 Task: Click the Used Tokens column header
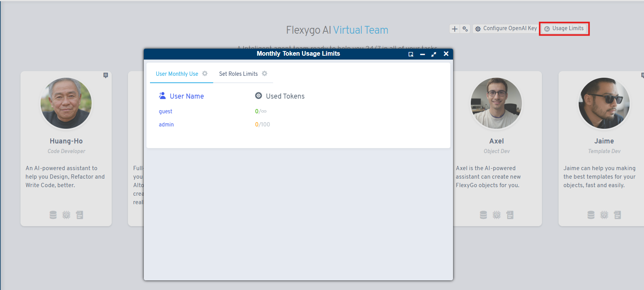(x=285, y=96)
